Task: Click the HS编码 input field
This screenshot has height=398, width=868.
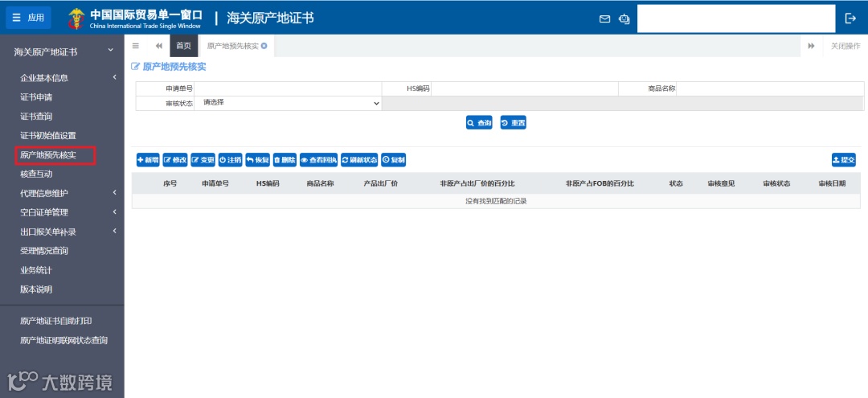Action: point(524,88)
